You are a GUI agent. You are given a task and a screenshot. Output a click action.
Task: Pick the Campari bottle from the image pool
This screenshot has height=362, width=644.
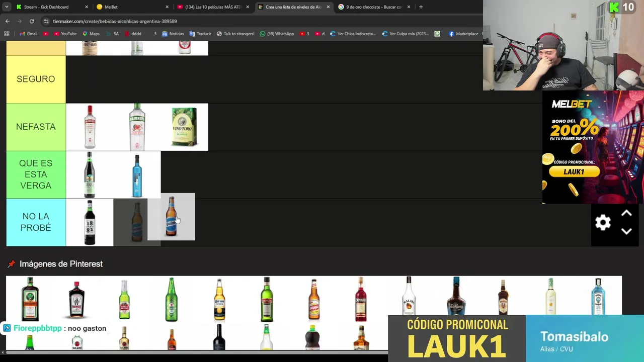click(361, 299)
